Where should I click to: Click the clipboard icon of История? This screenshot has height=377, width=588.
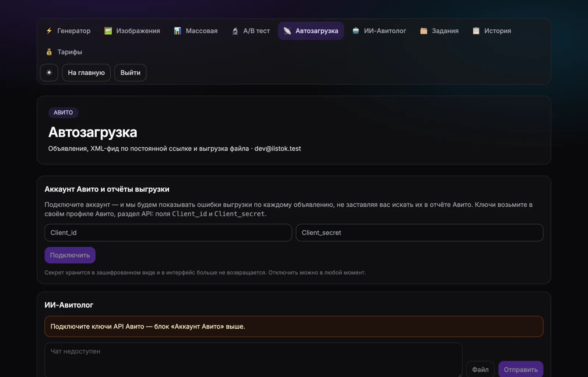tap(476, 31)
